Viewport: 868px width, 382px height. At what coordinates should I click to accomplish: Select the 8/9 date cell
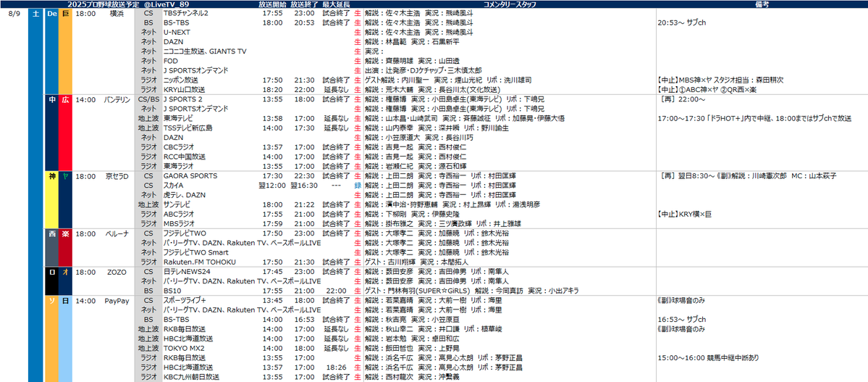(15, 13)
